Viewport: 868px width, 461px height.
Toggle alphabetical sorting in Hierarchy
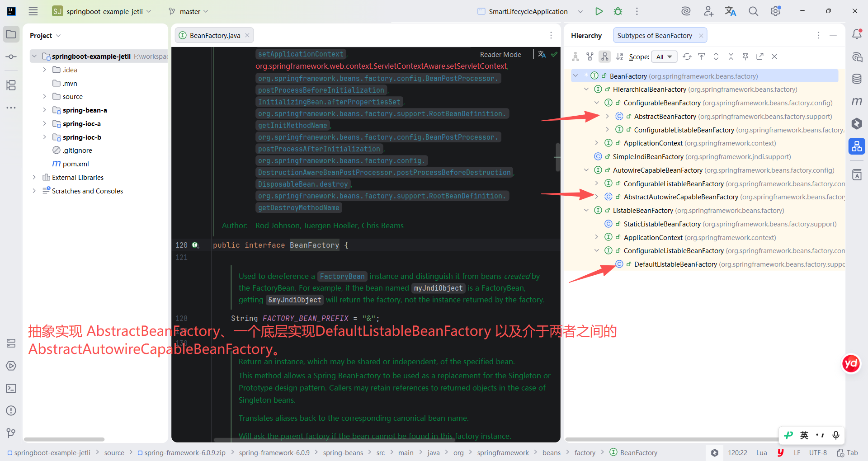[620, 56]
